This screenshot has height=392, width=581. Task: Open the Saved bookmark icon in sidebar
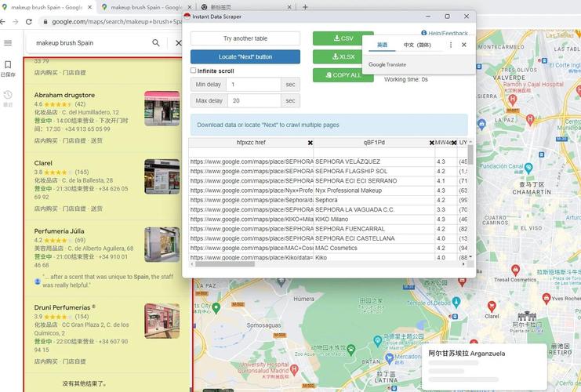[x=8, y=65]
